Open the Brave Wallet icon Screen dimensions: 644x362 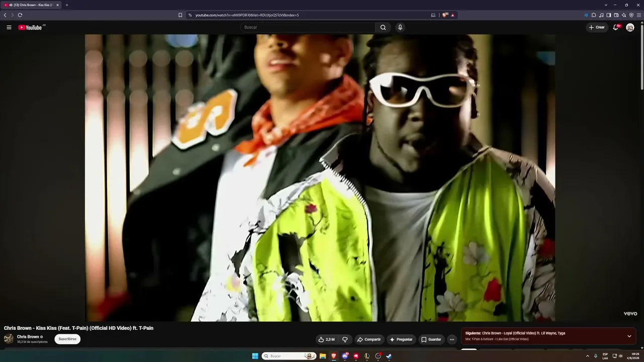click(x=616, y=15)
